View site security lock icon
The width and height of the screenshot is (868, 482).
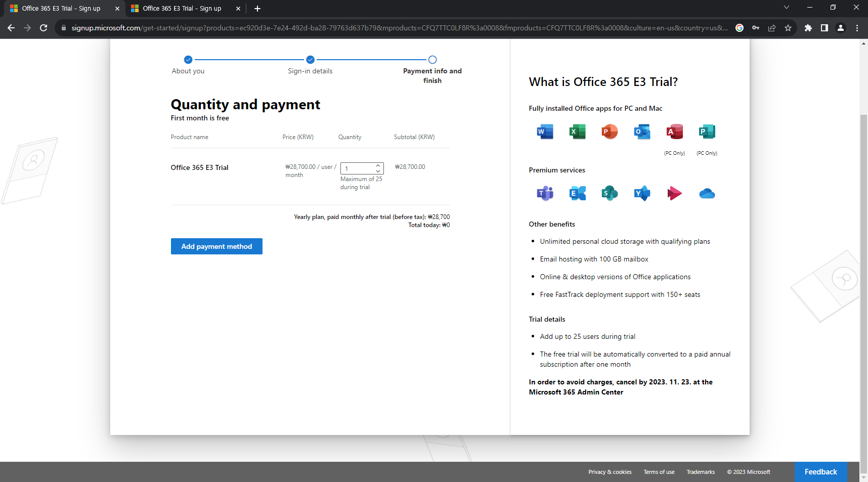coord(64,28)
